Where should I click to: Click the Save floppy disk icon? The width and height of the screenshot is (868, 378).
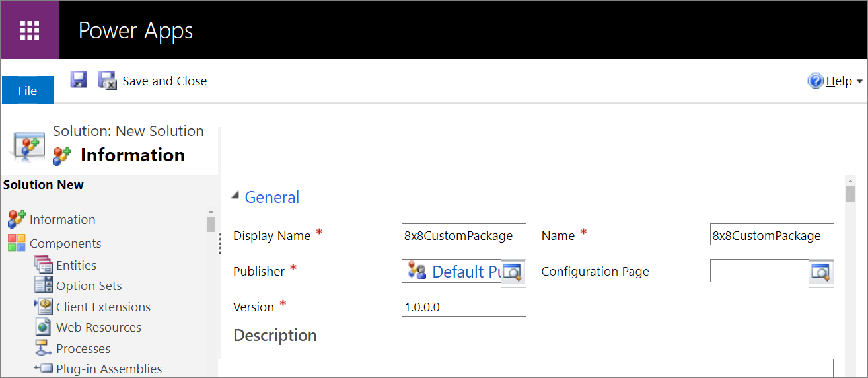pos(79,80)
